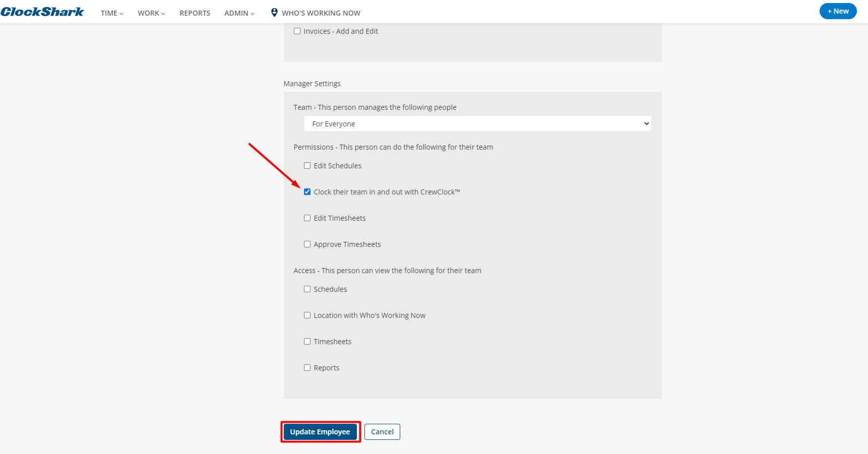Click the ClockShark logo

point(42,12)
